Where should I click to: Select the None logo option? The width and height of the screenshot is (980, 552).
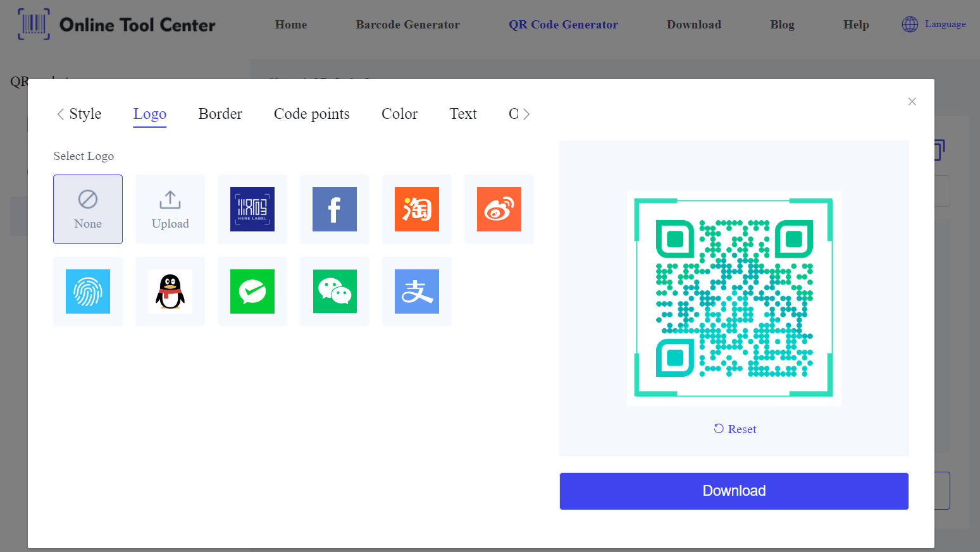[x=88, y=209]
